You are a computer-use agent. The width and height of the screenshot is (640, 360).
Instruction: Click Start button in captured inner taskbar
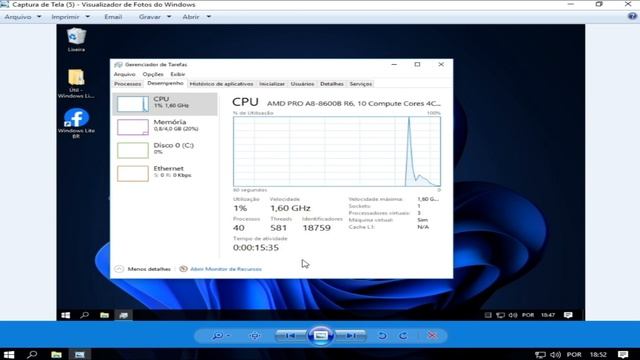(65, 315)
